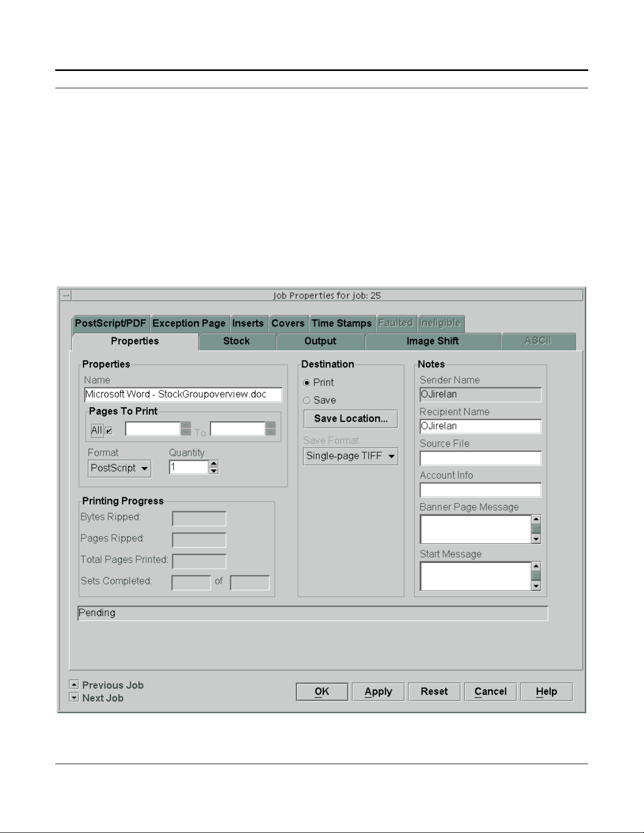Select the Print destination radio button
644x833 pixels.
click(x=307, y=383)
